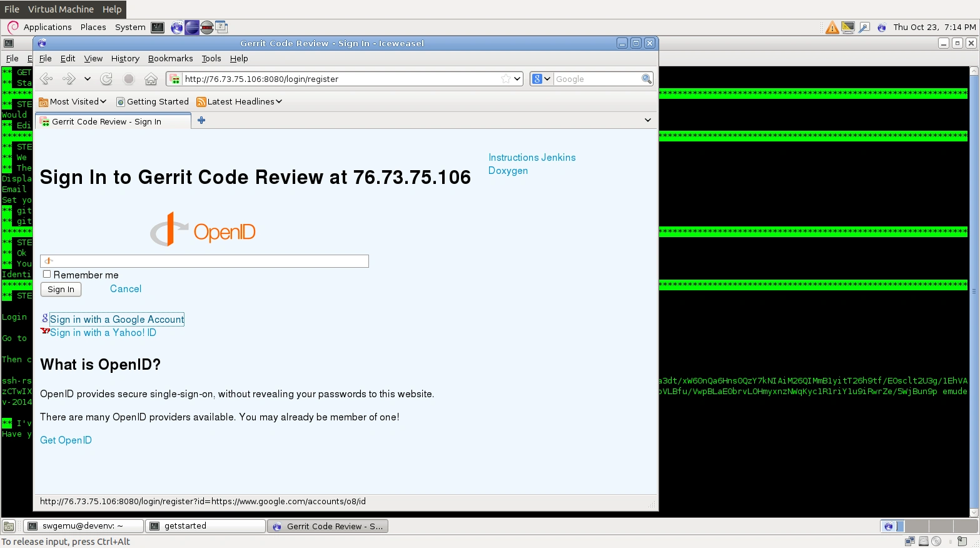Open the Iceweasel Edit menu

pos(68,58)
